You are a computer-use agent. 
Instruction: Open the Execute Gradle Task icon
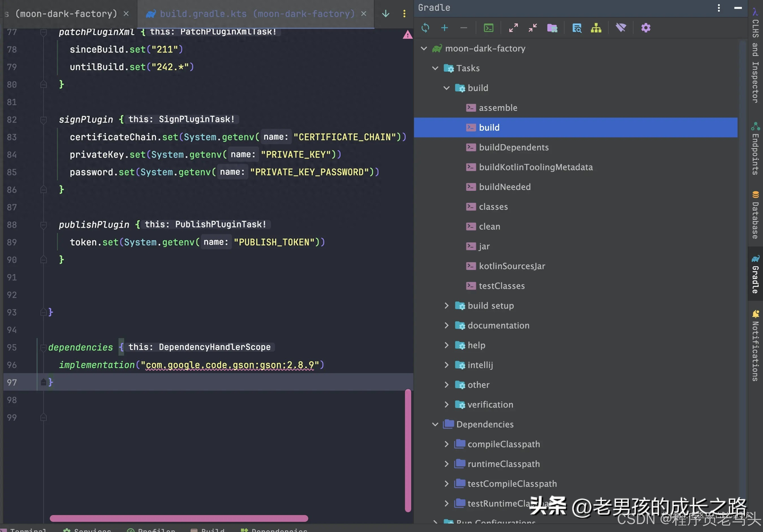point(488,28)
